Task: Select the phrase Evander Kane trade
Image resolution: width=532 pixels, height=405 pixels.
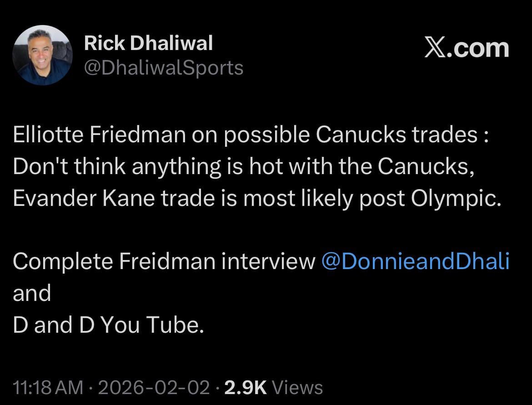Action: coord(117,197)
